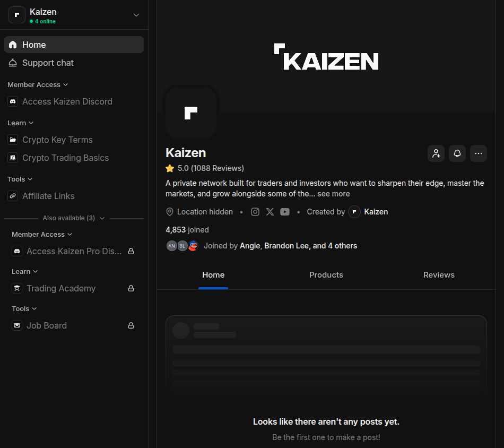504x448 pixels.
Task: Open Job Board
Action: 74,326
